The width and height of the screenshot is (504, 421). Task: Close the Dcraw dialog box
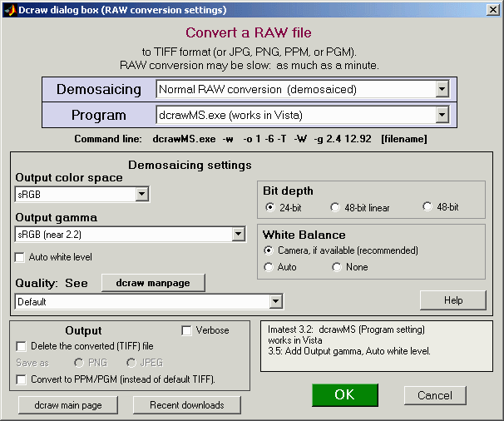click(492, 10)
